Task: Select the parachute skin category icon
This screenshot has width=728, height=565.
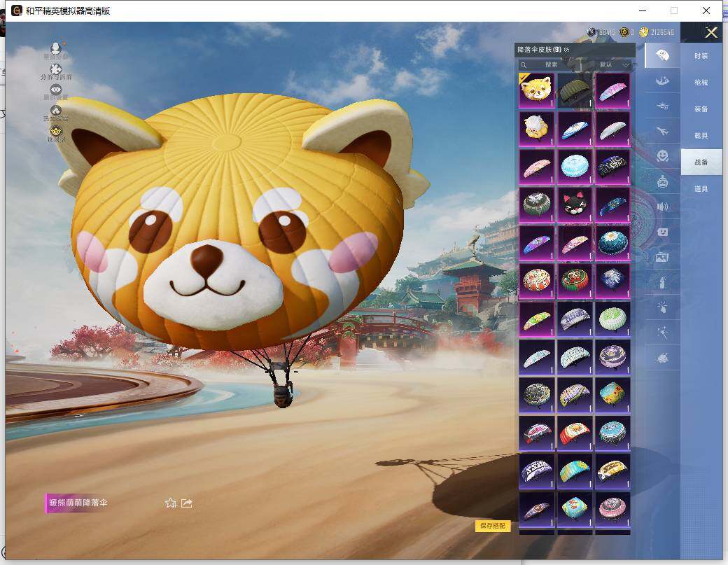Action: (661, 55)
